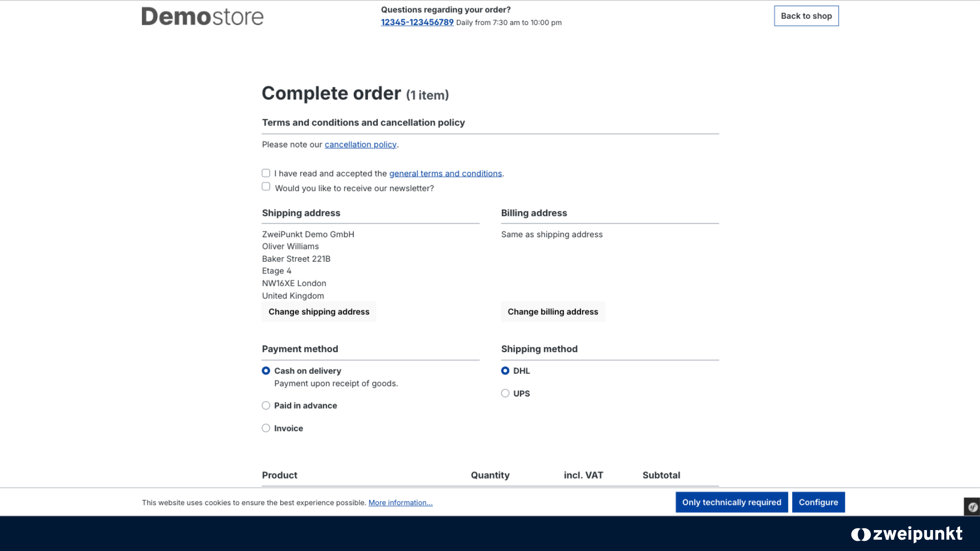The width and height of the screenshot is (980, 551).
Task: Click the 'Etage 4' address line
Action: (x=277, y=271)
